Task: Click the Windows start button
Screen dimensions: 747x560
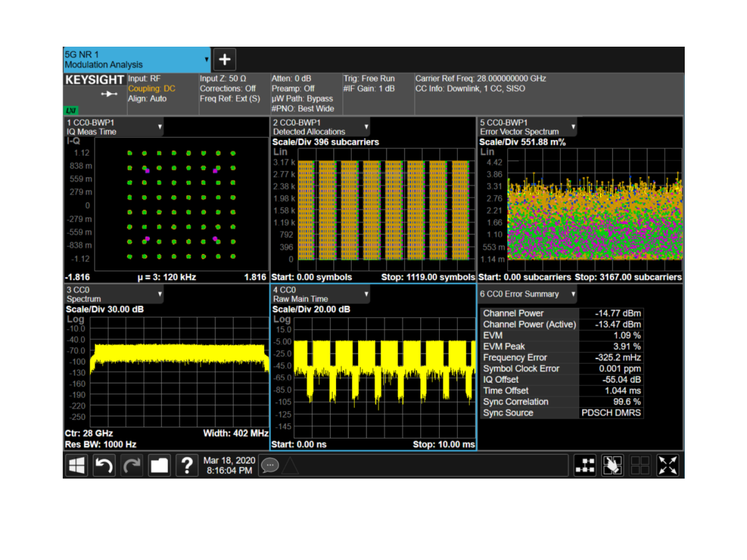Action: 77,465
